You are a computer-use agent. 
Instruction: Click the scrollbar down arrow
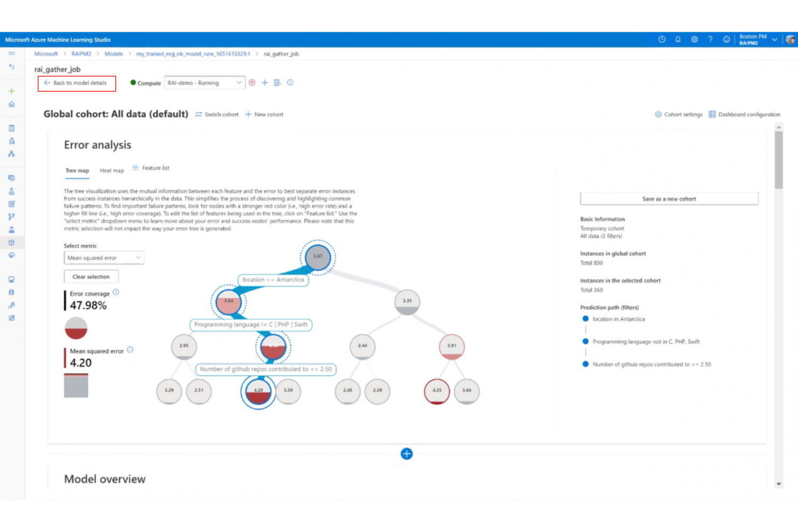779,484
